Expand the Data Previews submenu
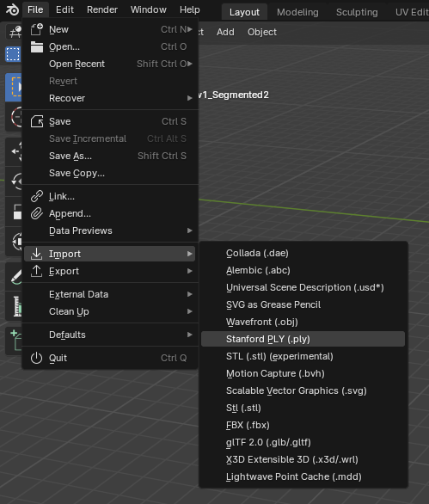Image resolution: width=429 pixels, height=504 pixels. [x=110, y=230]
